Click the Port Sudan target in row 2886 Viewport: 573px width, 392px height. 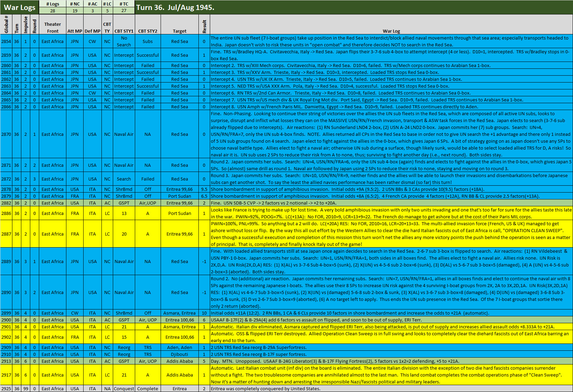(x=180, y=213)
